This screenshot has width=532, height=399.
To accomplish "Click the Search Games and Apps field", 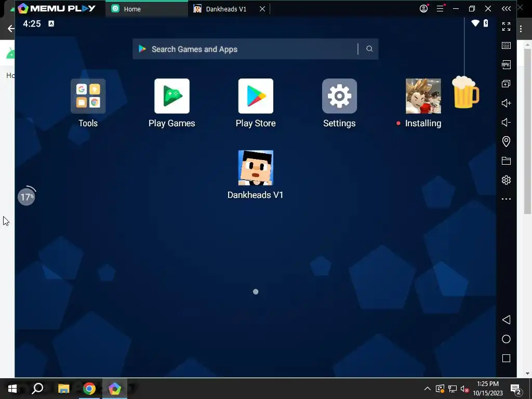I will [255, 49].
